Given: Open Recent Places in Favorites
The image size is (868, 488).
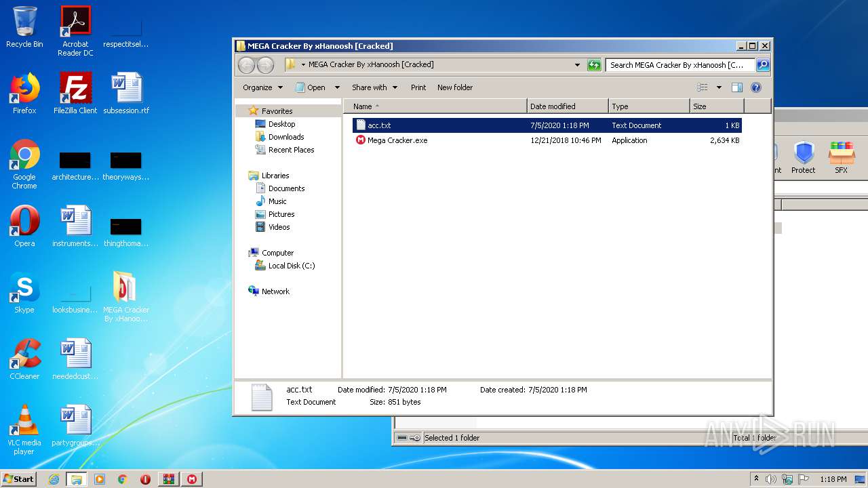Looking at the screenshot, I should point(291,150).
